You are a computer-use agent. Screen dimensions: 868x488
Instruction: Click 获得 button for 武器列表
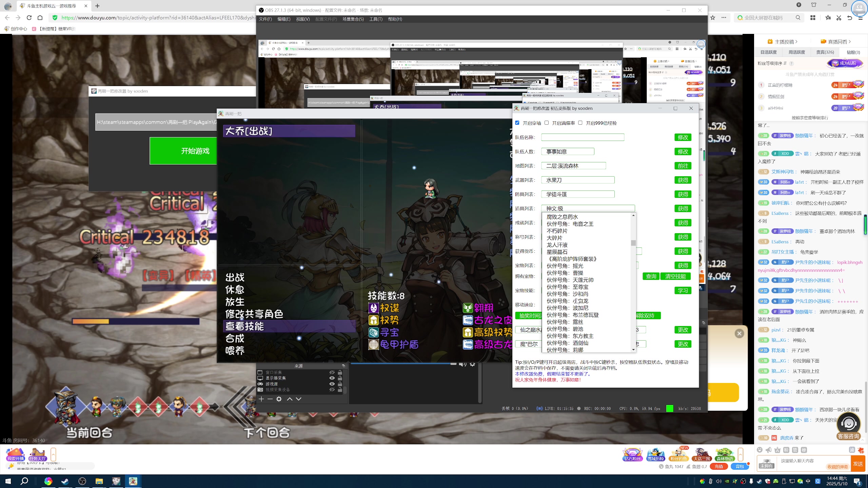tap(683, 180)
